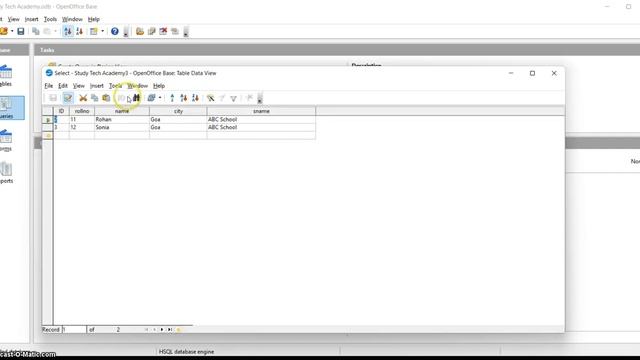This screenshot has width=640, height=360.
Task: Go to next record in navigation bar
Action: 162,329
